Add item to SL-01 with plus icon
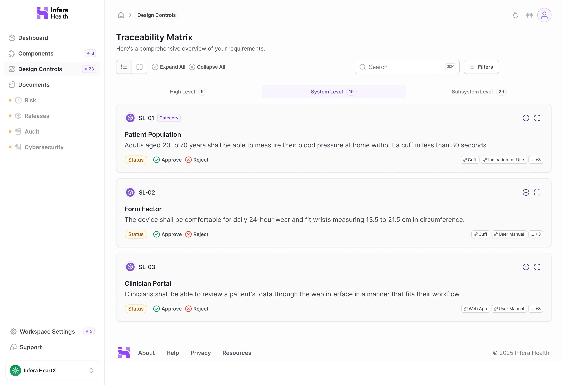This screenshot has width=588, height=385. (x=526, y=118)
